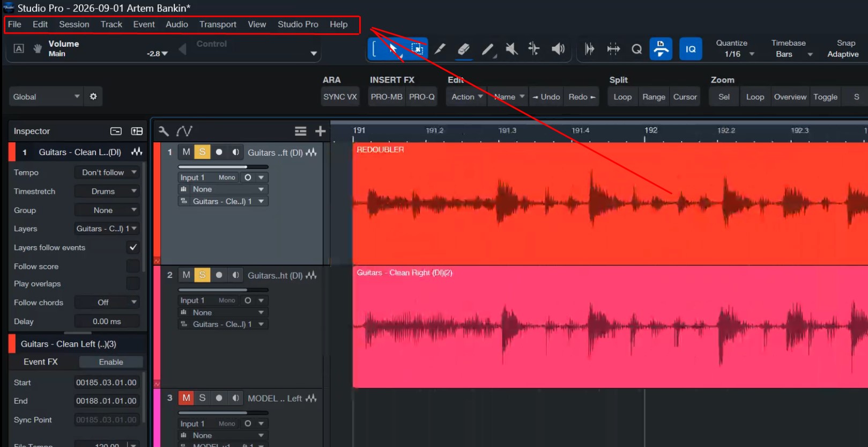Click the REDOUBLER audio event
Screen dimensions: 868x447
point(610,203)
